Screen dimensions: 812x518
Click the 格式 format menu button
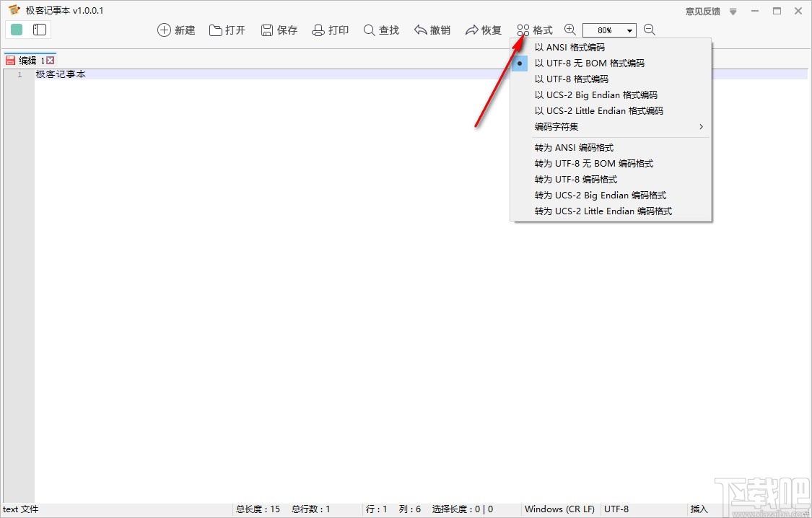534,30
